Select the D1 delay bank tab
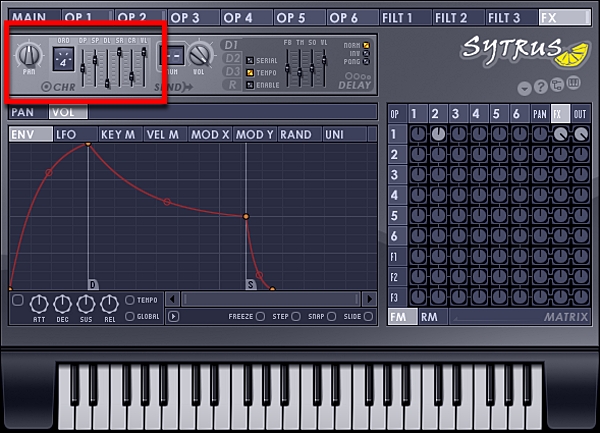 click(231, 45)
